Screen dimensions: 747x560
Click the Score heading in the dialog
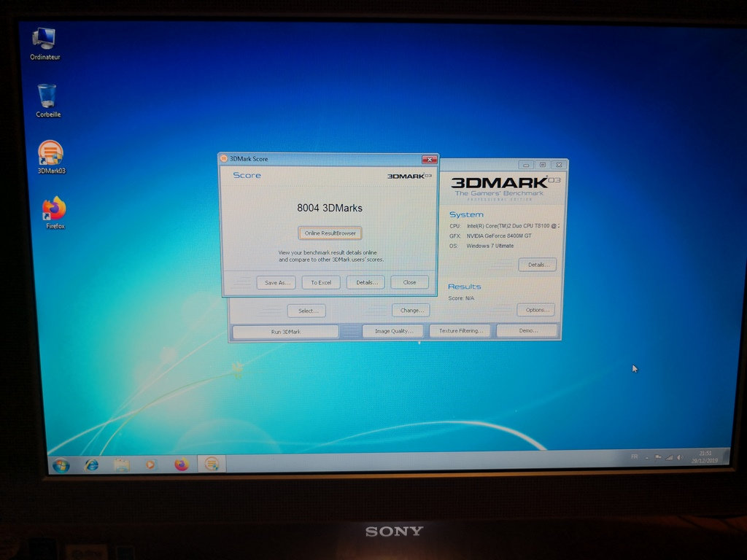247,175
